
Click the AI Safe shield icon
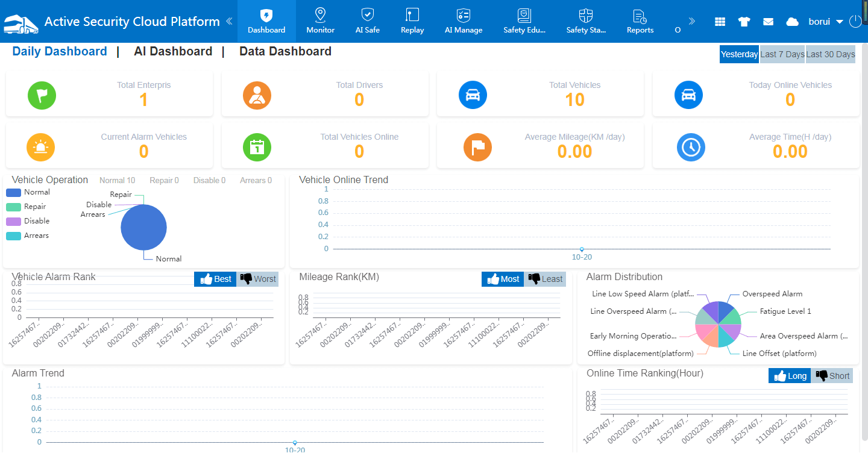point(367,15)
